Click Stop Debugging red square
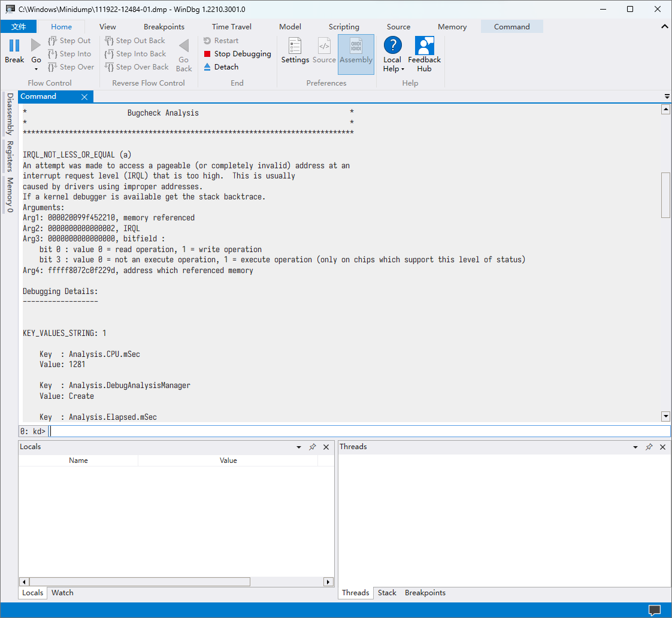 (x=207, y=54)
